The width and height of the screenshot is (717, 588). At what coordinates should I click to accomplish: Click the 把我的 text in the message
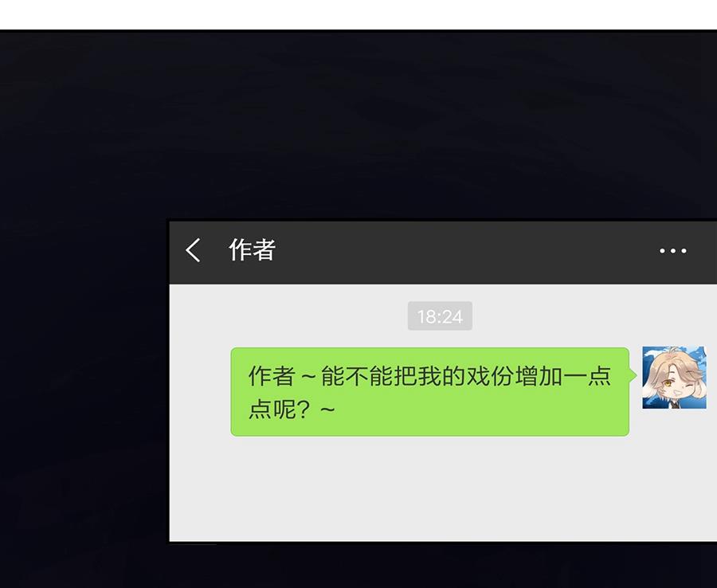click(429, 376)
